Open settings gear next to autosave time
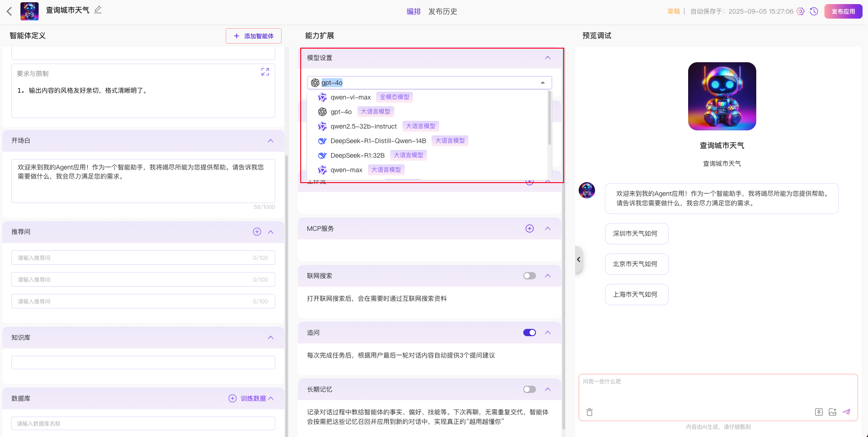 point(800,11)
